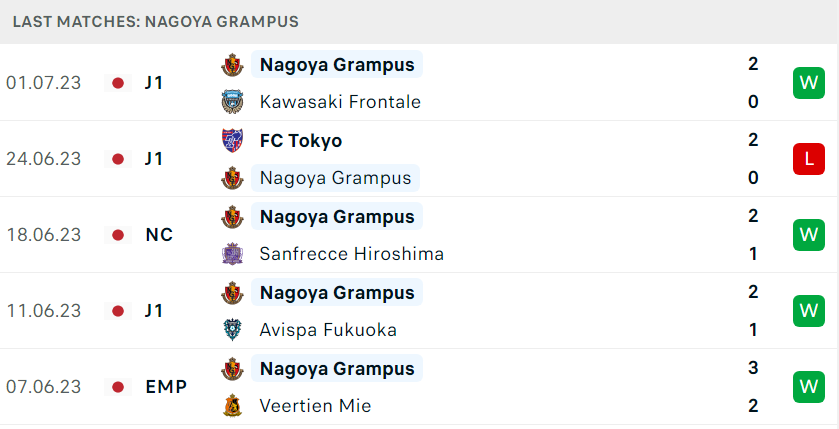Click green W badge for Kawasaki Frontale match

809,83
